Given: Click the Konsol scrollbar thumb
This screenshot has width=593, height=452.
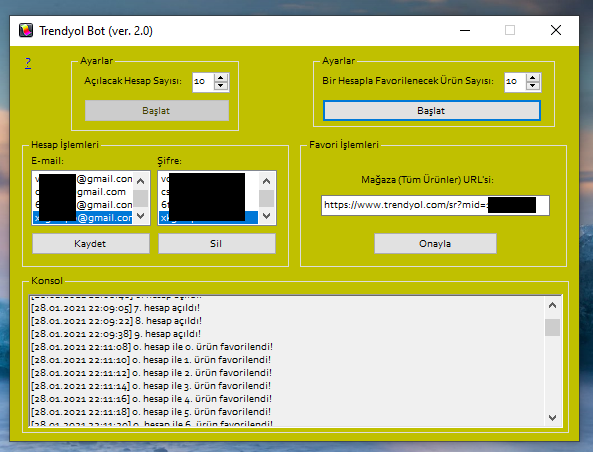Looking at the screenshot, I should pyautogui.click(x=553, y=327).
